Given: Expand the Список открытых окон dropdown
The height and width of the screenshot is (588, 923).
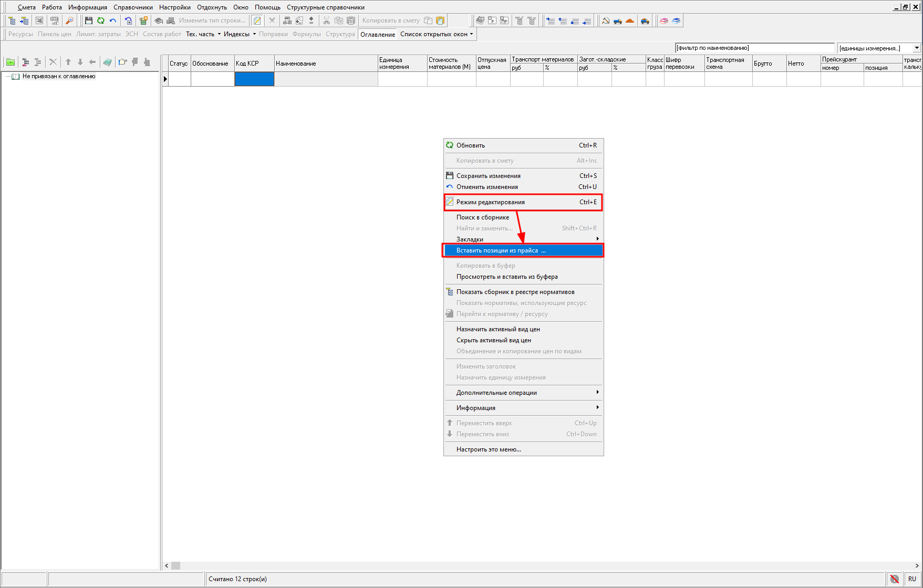Looking at the screenshot, I should [x=437, y=34].
